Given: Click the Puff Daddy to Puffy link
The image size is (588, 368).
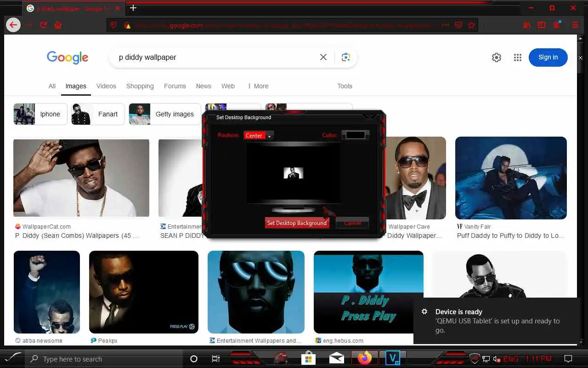Looking at the screenshot, I should 511,236.
